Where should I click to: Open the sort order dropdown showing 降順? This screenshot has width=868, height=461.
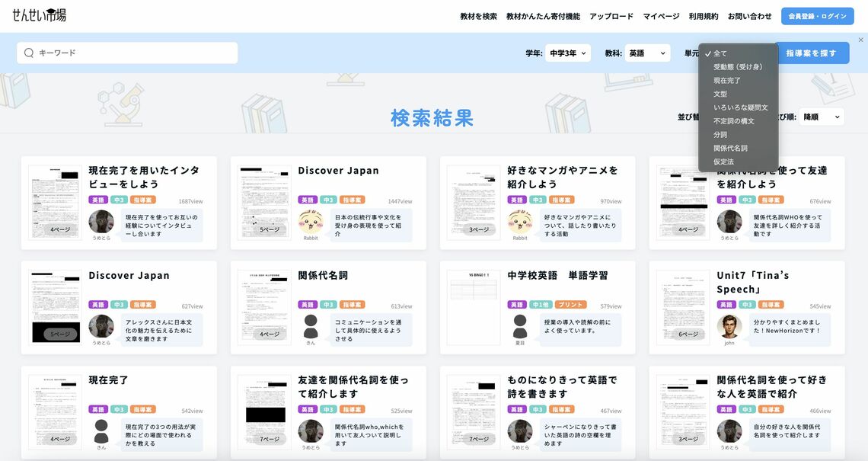[822, 117]
